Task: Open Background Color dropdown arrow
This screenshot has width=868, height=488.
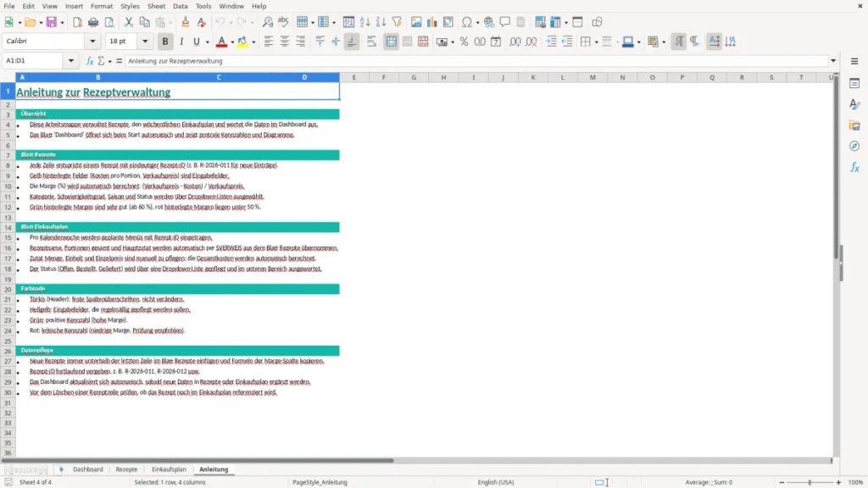Action: (253, 42)
